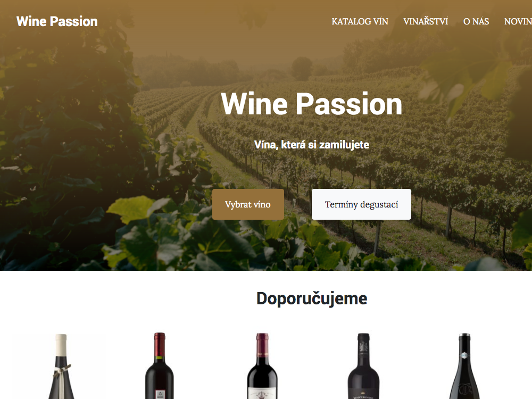This screenshot has height=399, width=532.
Task: Select the red-capped wine bottle thumbnail
Action: click(160, 366)
